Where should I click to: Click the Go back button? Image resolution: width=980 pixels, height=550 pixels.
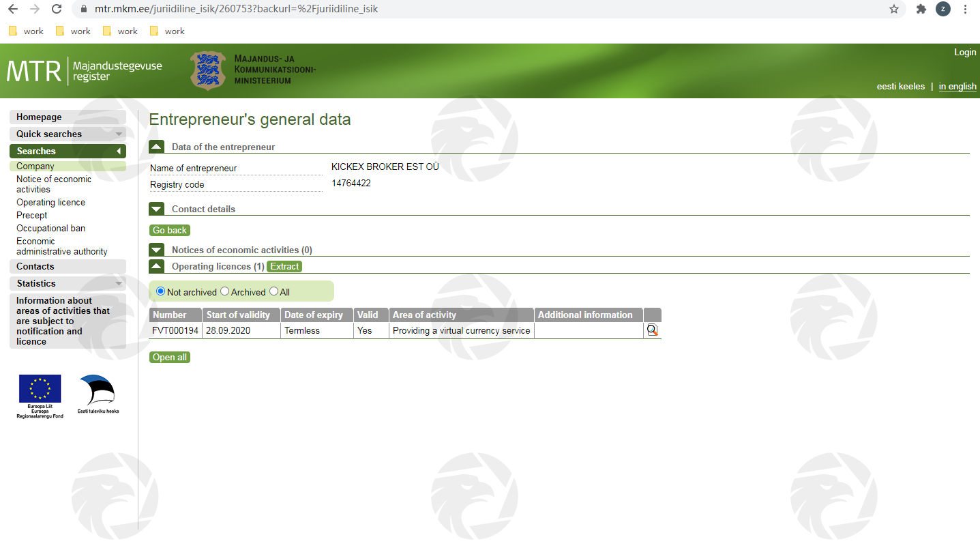170,230
